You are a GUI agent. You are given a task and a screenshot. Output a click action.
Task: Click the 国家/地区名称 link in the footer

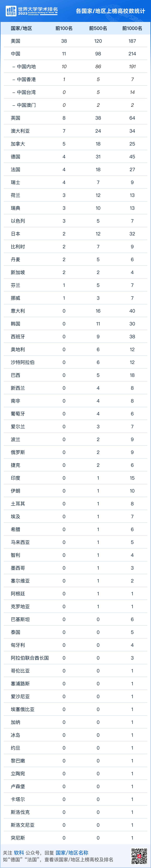tap(72, 852)
